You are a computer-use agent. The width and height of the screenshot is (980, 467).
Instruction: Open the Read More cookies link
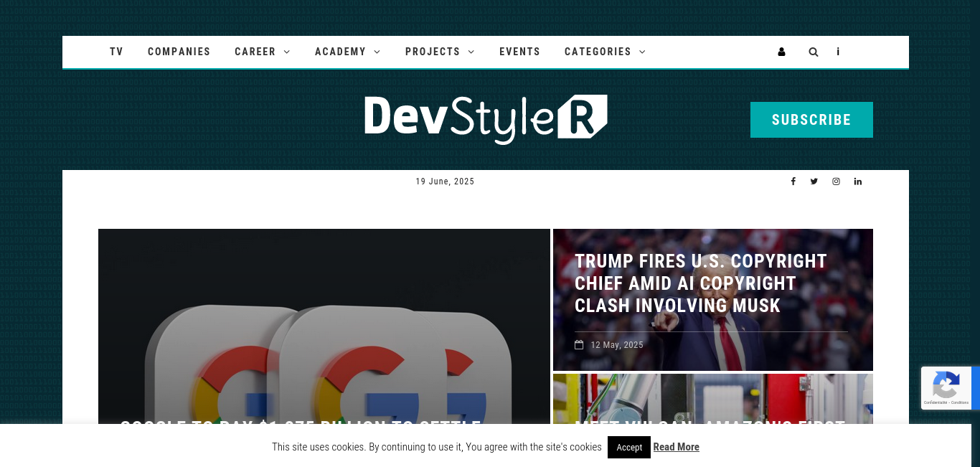click(x=676, y=447)
